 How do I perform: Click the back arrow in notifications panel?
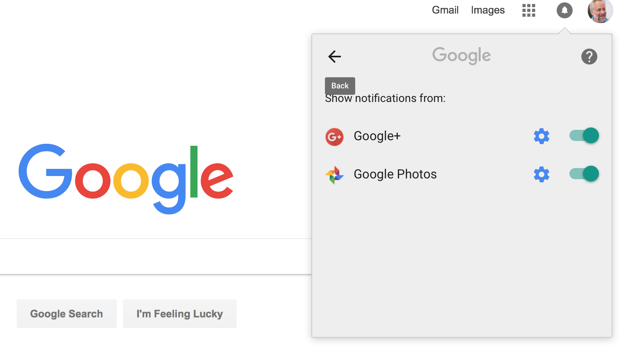point(334,57)
